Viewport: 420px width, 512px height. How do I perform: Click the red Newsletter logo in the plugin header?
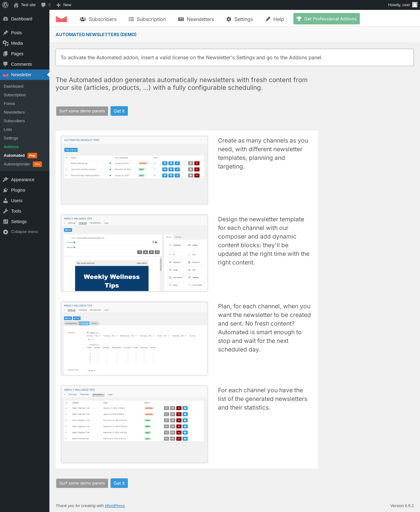[x=61, y=19]
